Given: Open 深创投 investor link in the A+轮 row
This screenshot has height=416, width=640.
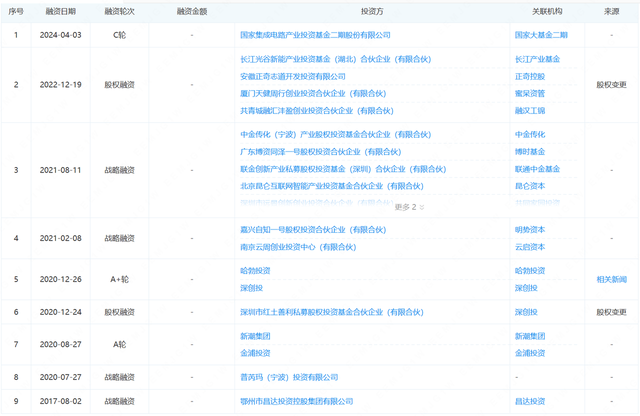Looking at the screenshot, I should pos(251,288).
